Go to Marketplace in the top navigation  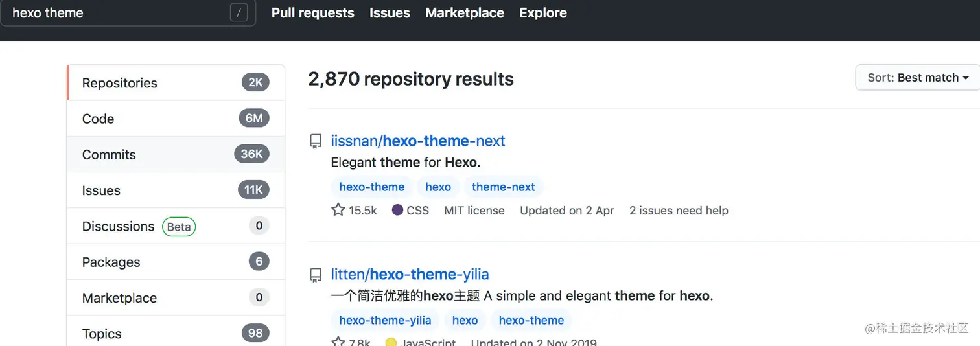point(465,13)
